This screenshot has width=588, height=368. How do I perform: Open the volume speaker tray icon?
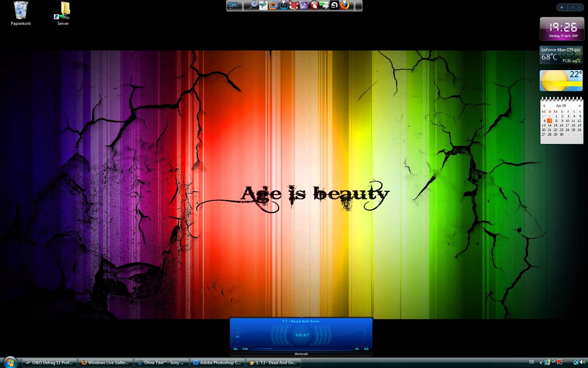coord(582,362)
